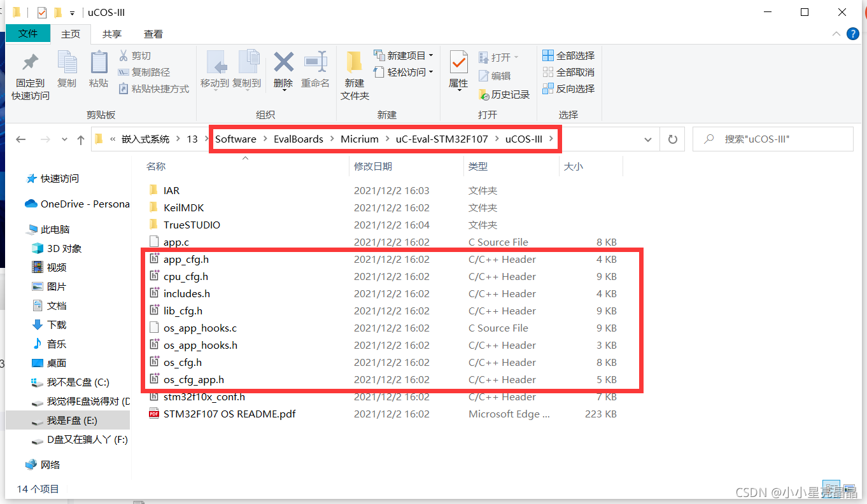Select the E: drive in sidebar
The image size is (867, 504).
67,421
